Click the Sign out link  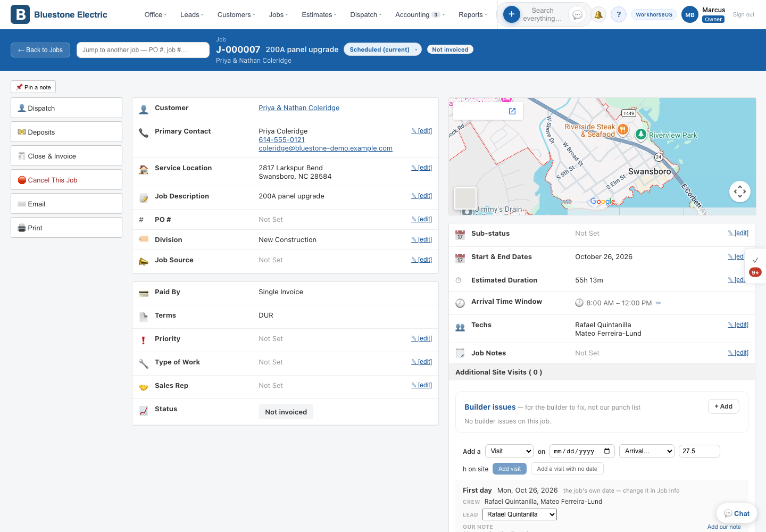pos(744,15)
